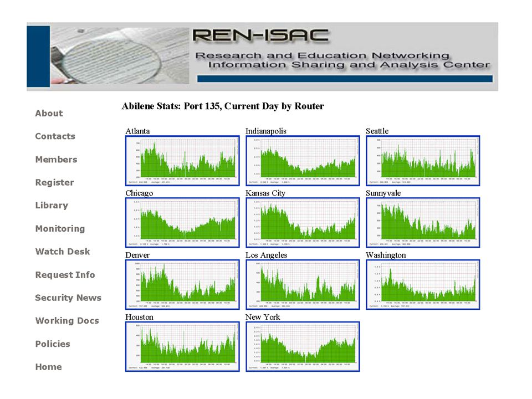This screenshot has width=532, height=399.
Task: Click the Indianapolis label text
Action: (x=265, y=131)
